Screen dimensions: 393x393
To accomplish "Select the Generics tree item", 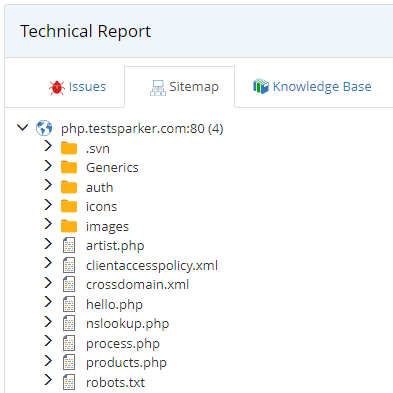I will click(x=112, y=168).
